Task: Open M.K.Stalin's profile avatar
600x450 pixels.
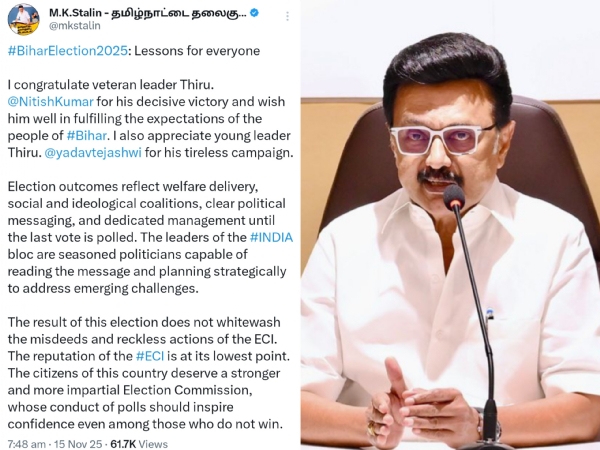Action: tap(24, 20)
